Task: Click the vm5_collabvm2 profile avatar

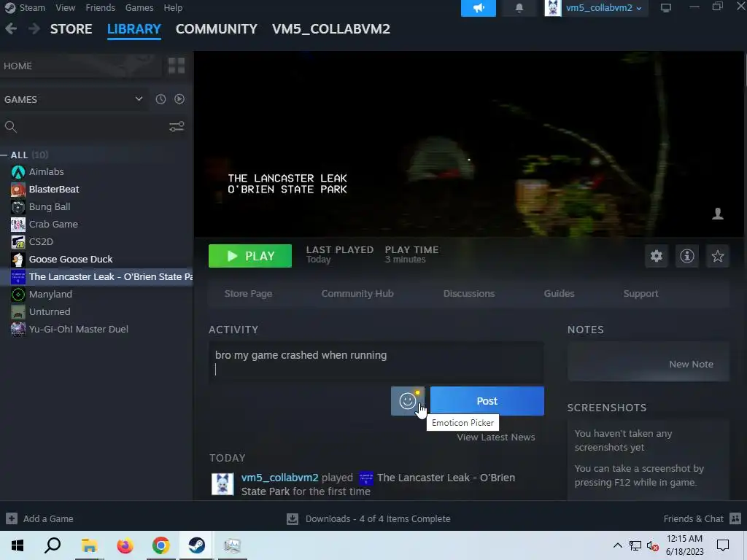Action: 553,7
